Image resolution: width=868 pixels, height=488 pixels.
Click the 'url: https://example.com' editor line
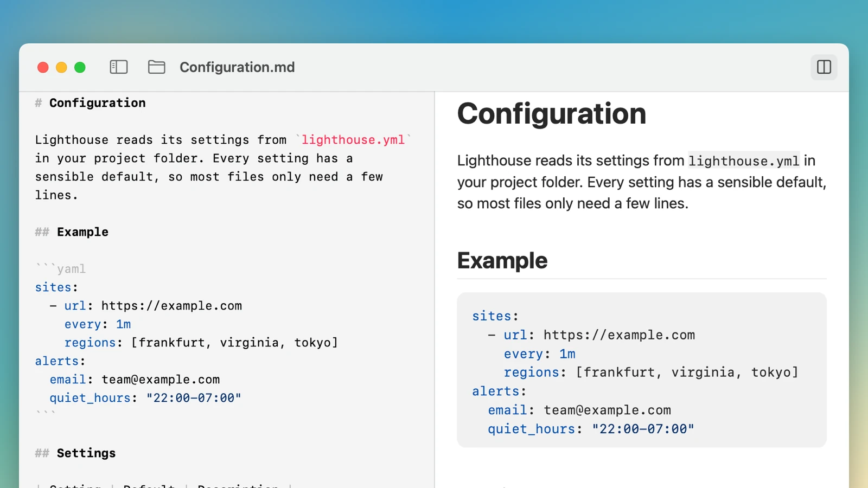pyautogui.click(x=146, y=306)
